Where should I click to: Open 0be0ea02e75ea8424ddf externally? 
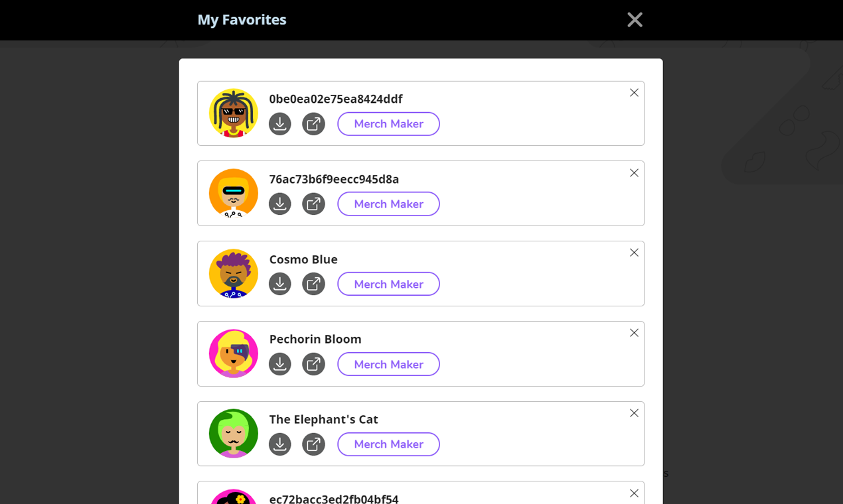(313, 123)
